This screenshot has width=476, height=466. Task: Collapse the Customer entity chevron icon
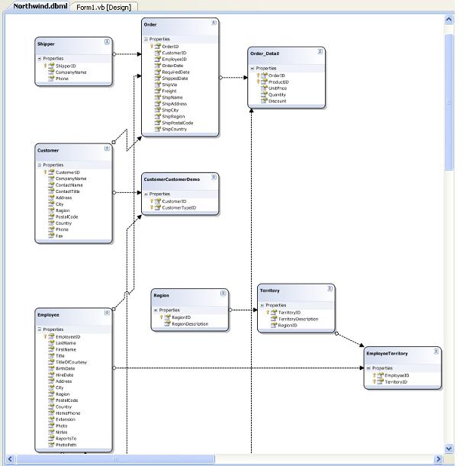point(107,149)
